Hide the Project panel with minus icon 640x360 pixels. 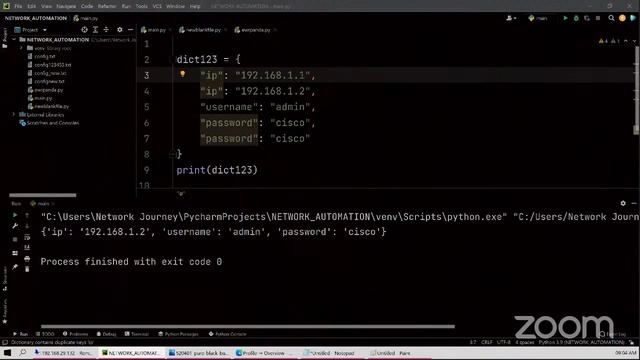[130, 30]
